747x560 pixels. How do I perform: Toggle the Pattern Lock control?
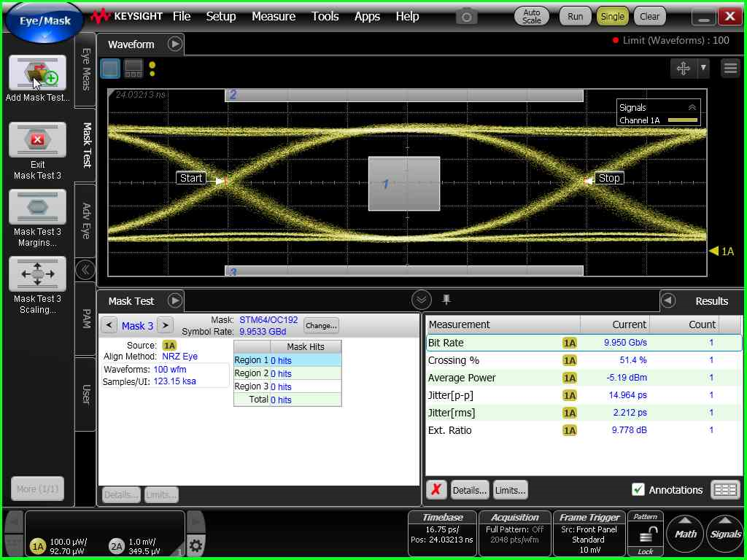646,534
